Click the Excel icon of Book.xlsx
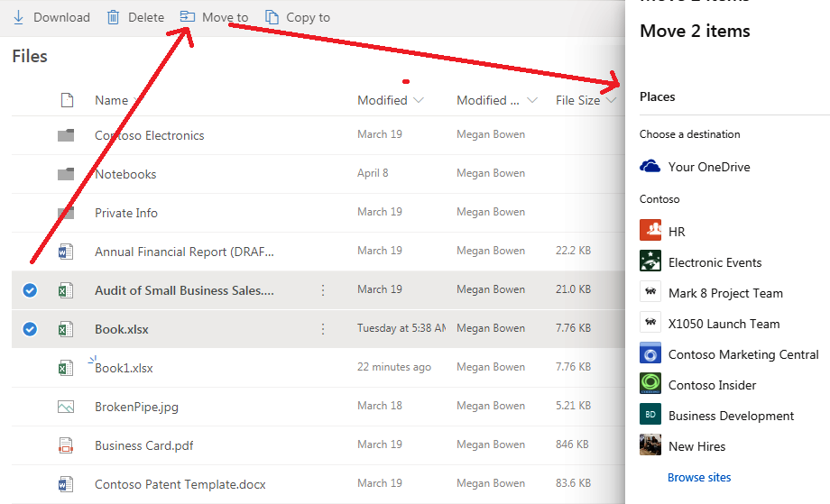Image resolution: width=830 pixels, height=504 pixels. pyautogui.click(x=66, y=329)
